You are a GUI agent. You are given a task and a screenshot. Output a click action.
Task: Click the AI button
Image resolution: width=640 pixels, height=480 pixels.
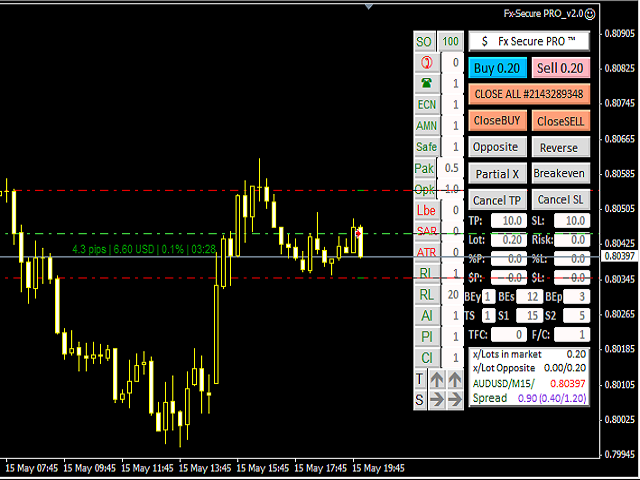point(427,316)
